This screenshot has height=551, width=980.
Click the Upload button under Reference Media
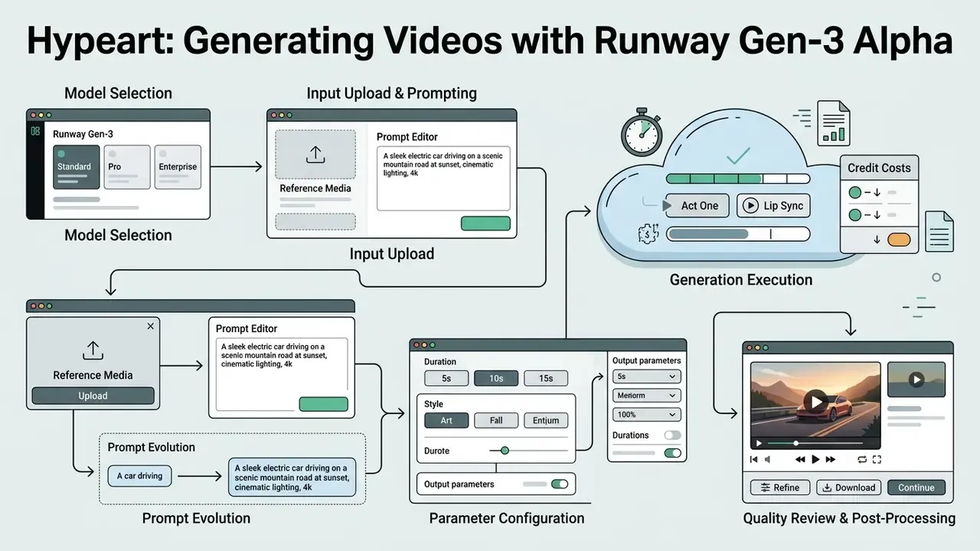click(93, 396)
